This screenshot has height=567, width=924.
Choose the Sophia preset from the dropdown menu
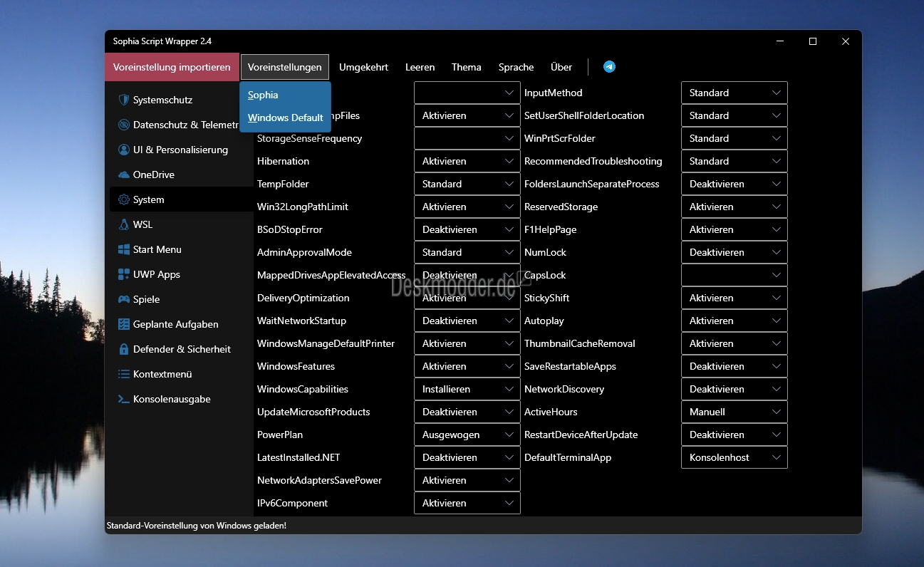286,95
